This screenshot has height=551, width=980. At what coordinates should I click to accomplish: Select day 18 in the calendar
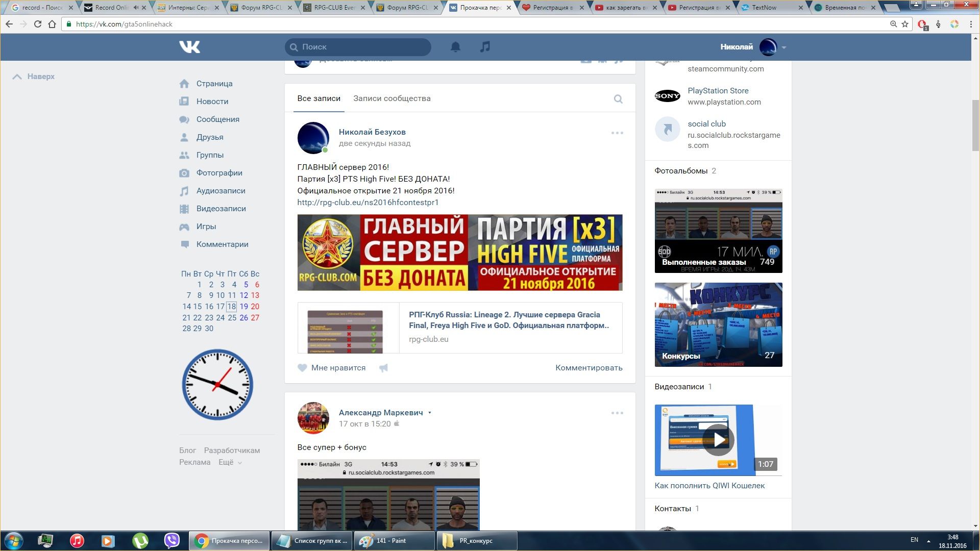232,307
